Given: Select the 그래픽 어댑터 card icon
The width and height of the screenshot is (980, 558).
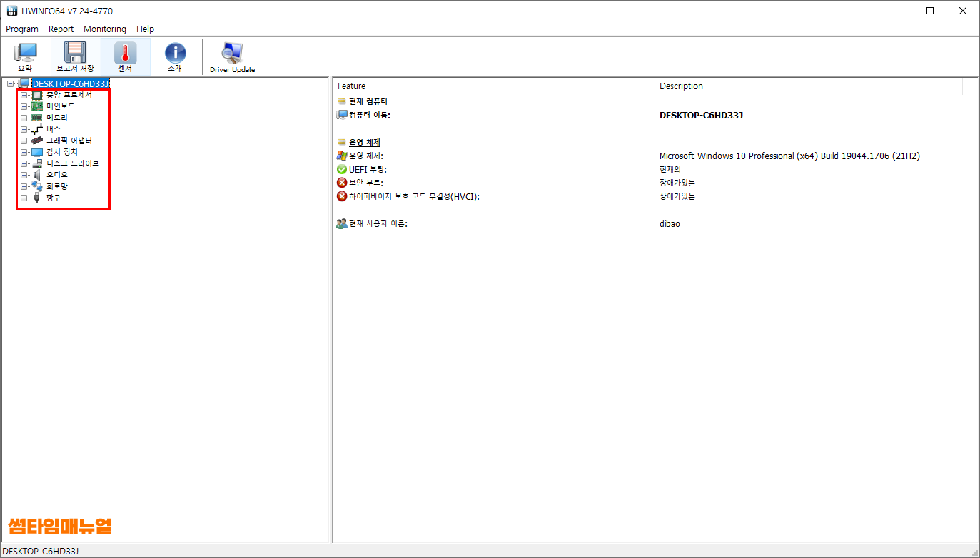Looking at the screenshot, I should [37, 141].
